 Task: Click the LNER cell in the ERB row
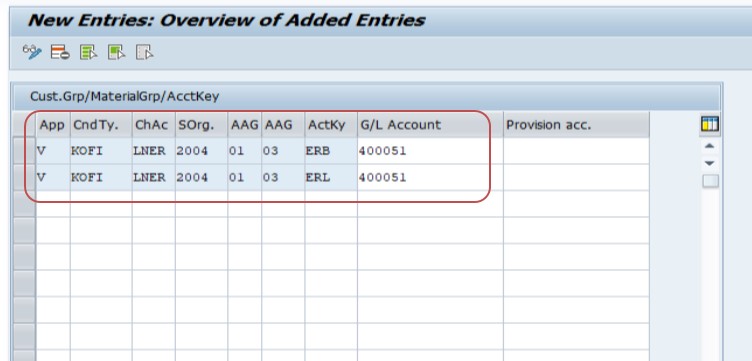(x=153, y=151)
